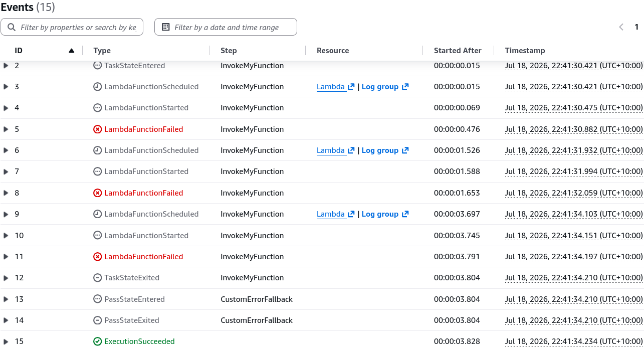Click the green check icon beside ExecutionSucceeded
Screen dimensions: 644x348
point(98,341)
